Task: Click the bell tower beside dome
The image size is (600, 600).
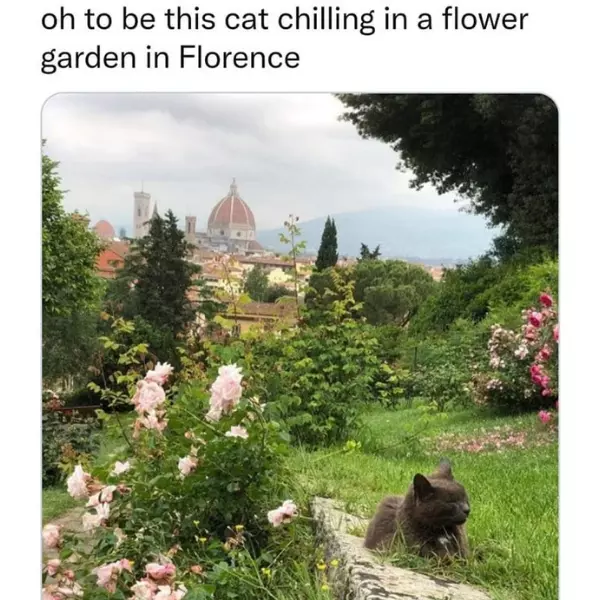Action: pos(142,212)
